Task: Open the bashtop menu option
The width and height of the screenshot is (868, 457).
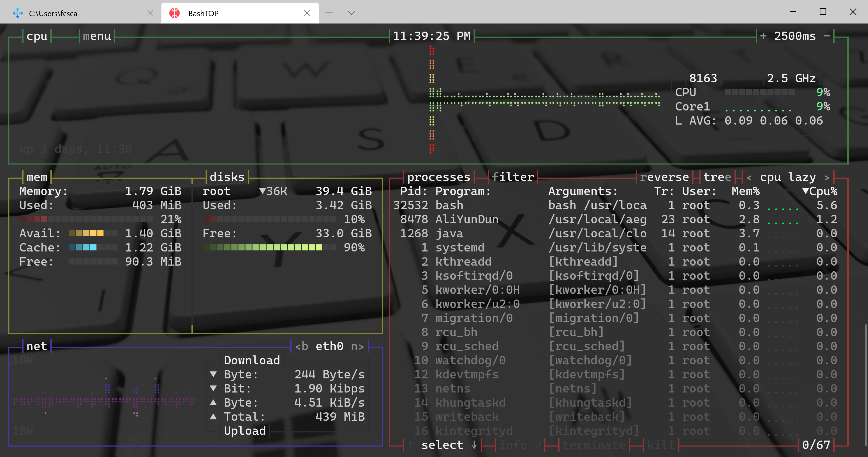Action: 97,36
